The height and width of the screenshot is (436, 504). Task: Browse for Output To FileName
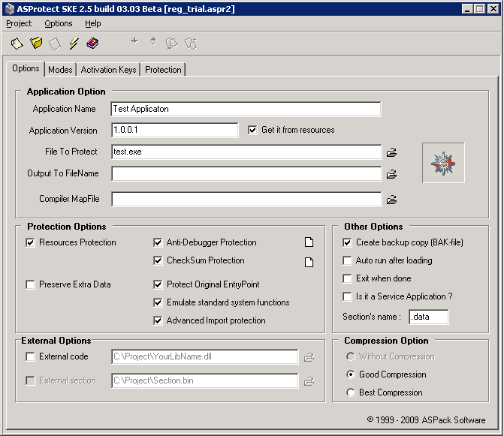[391, 174]
